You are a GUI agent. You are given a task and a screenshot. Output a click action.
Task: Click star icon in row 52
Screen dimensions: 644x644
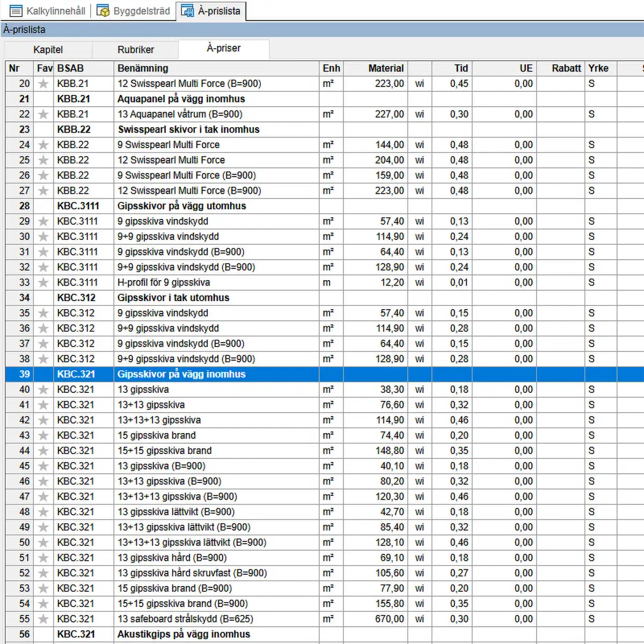pyautogui.click(x=43, y=573)
